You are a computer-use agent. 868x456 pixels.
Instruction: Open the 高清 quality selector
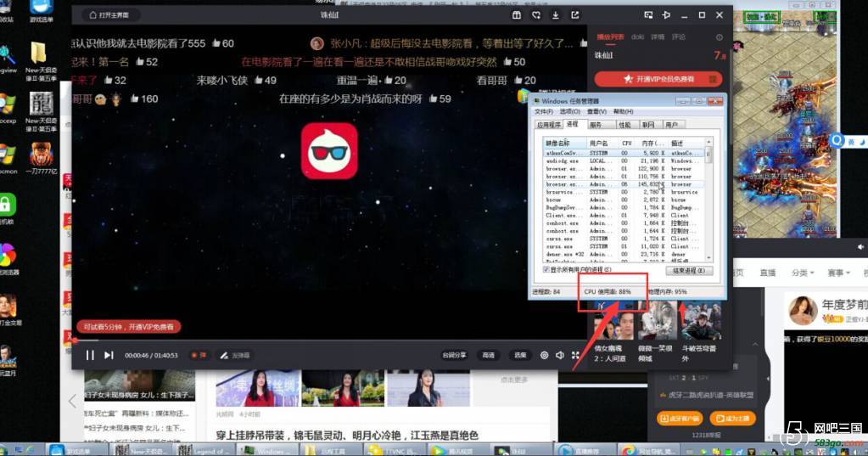pos(488,355)
